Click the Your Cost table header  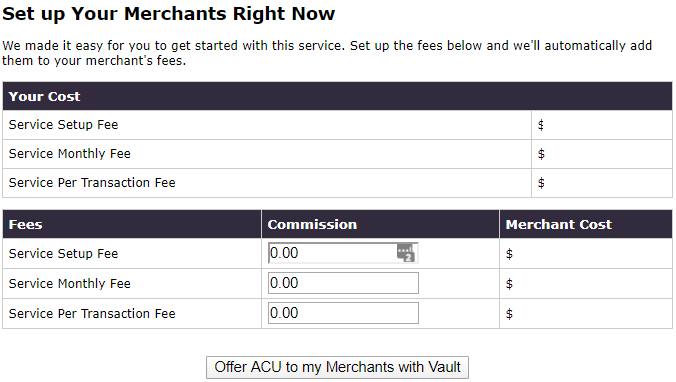click(337, 96)
